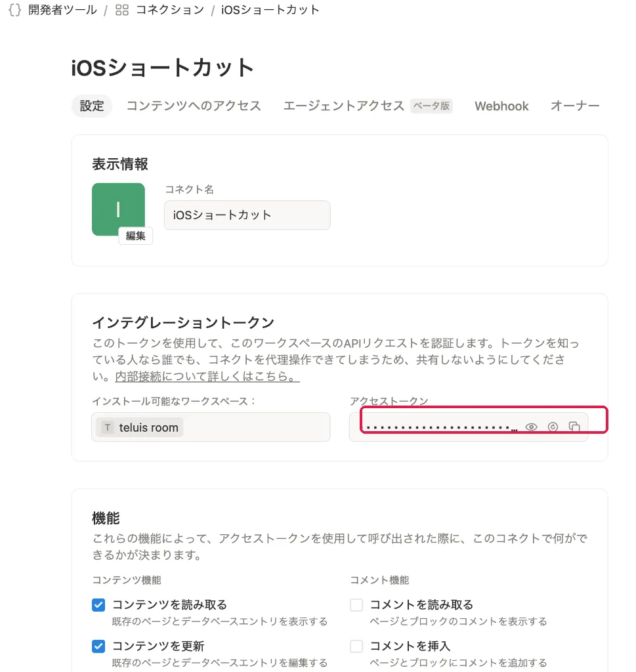Switch to コンテンツへのアクセス tab
This screenshot has width=636, height=672.
tap(194, 106)
